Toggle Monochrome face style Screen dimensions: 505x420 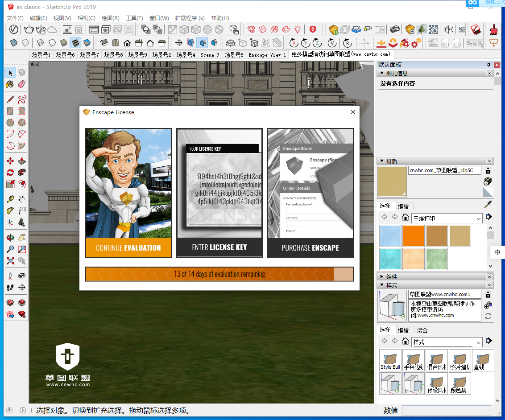point(87,43)
